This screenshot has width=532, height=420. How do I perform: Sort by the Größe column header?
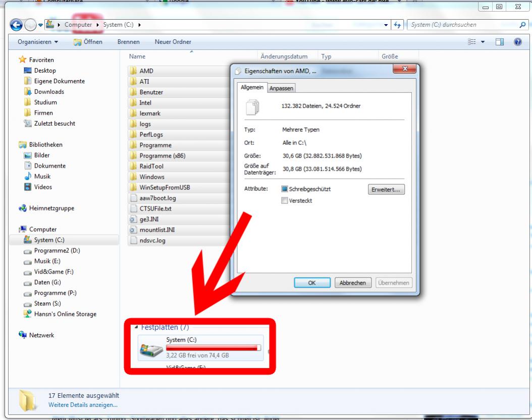point(390,57)
